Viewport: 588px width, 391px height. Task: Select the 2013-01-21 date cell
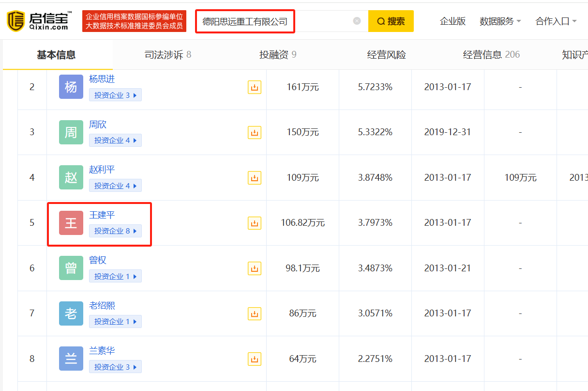click(448, 268)
